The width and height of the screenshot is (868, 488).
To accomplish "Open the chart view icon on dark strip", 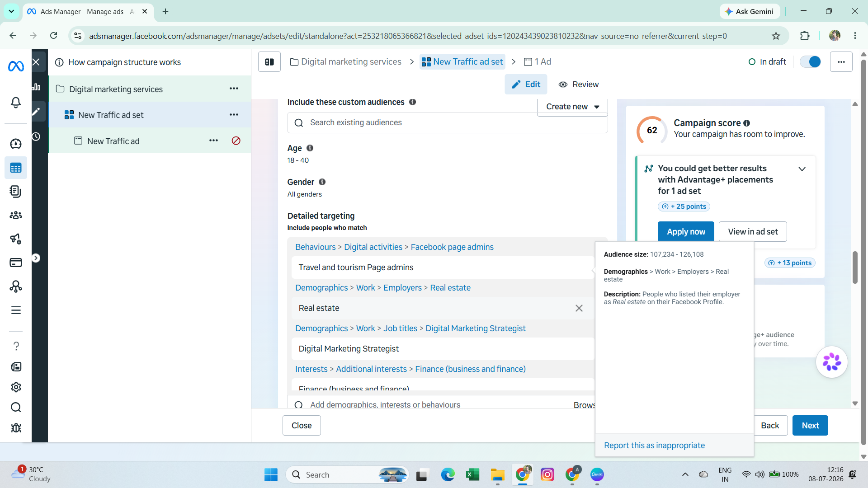I will pos(36,87).
